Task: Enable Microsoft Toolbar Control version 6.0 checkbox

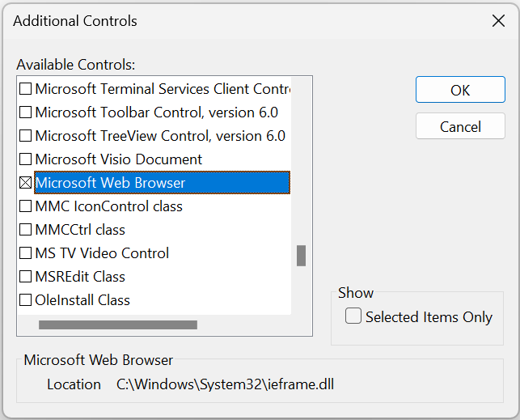Action: tap(26, 112)
